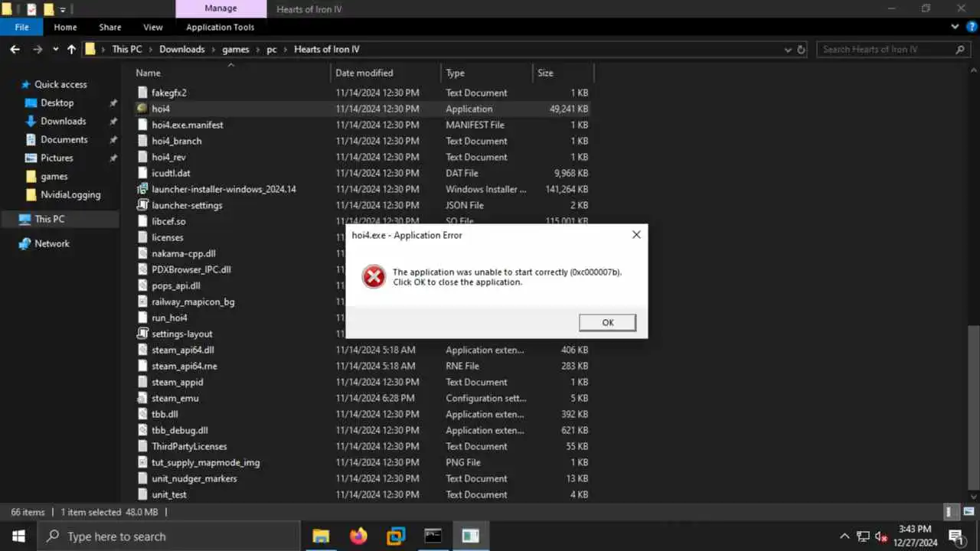Click Downloads in the address bar
This screenshot has height=551, width=980.
182,49
